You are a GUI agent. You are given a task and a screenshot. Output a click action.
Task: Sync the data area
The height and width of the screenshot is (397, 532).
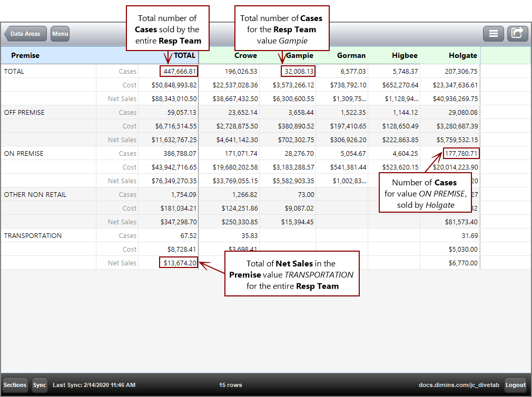39,385
